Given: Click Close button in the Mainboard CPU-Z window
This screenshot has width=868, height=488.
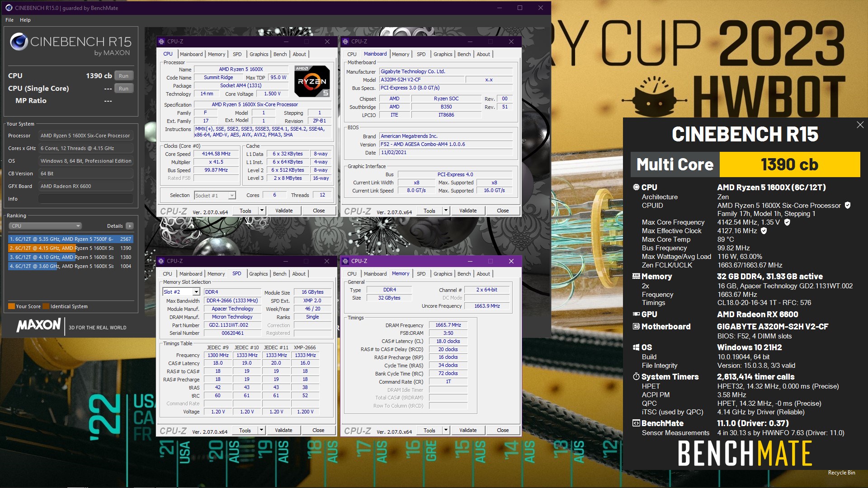Looking at the screenshot, I should (x=503, y=211).
